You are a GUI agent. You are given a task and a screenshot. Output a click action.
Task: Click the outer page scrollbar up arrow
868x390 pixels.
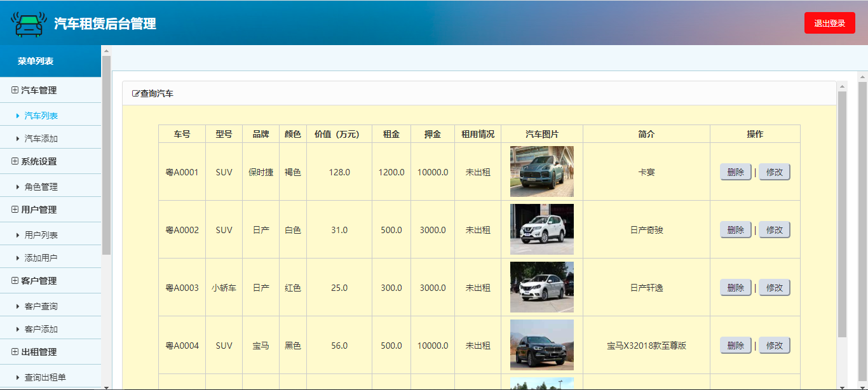pyautogui.click(x=863, y=76)
